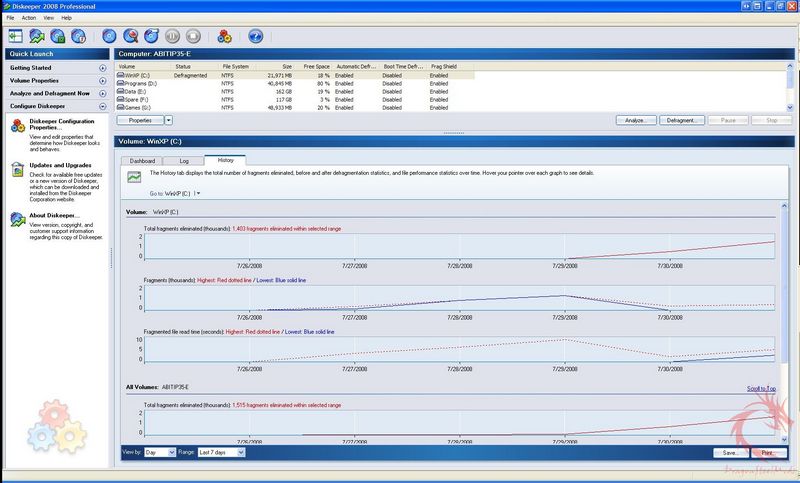Open the View by Day dropdown
The image size is (800, 483).
(162, 452)
